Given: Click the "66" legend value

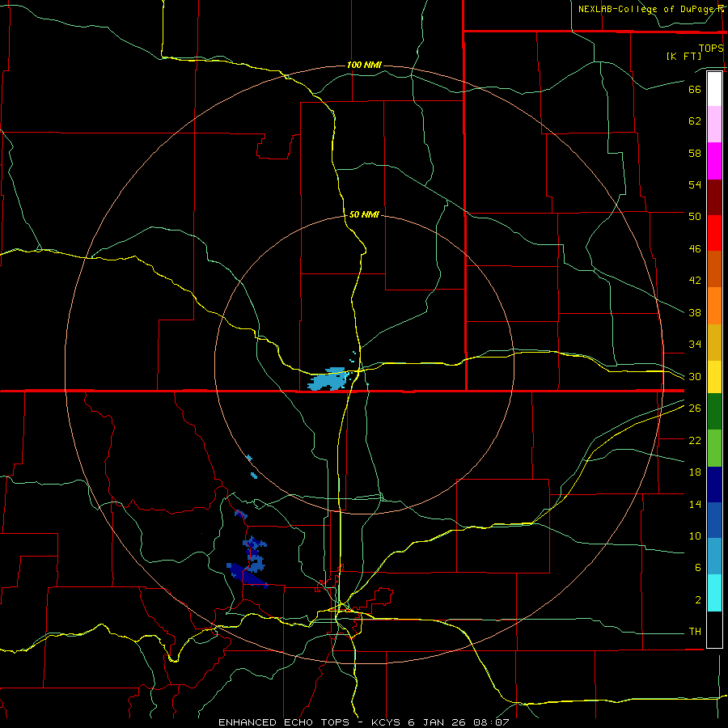Looking at the screenshot, I should coord(695,89).
